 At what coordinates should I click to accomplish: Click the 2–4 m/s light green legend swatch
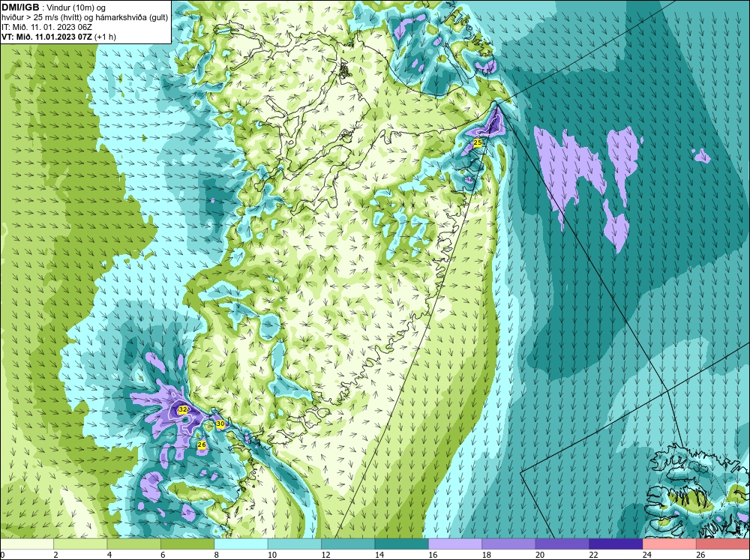[80, 544]
